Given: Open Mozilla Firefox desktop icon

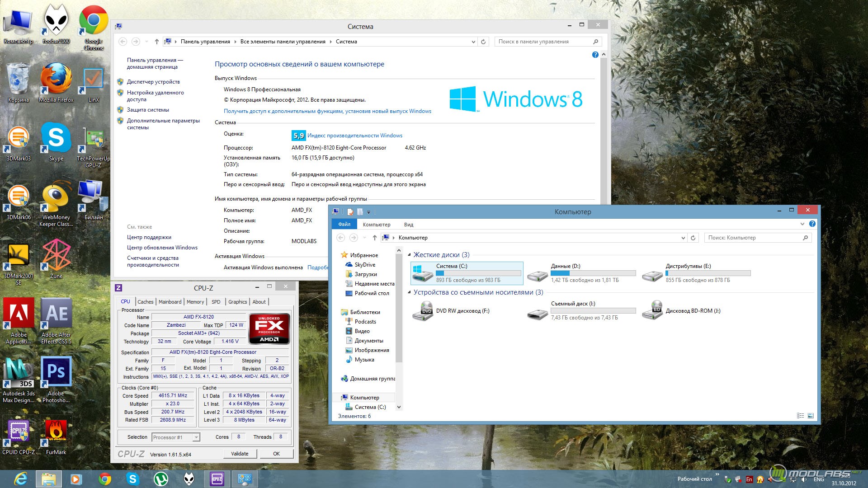Looking at the screenshot, I should (x=56, y=83).
